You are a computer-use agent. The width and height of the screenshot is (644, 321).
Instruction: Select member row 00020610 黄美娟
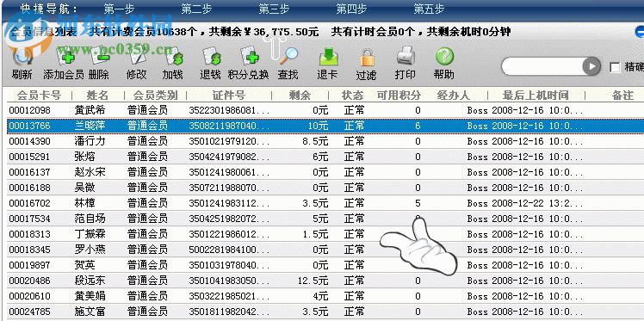pyautogui.click(x=325, y=295)
